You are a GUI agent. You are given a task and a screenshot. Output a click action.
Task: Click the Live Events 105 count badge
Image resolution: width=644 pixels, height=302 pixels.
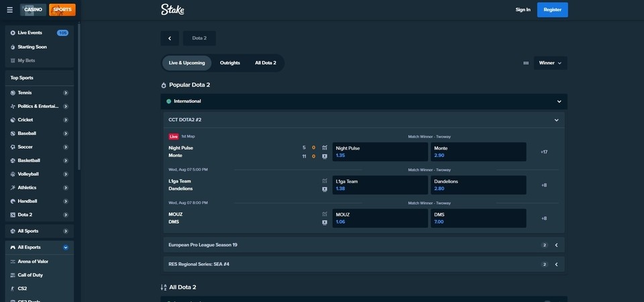click(x=62, y=33)
